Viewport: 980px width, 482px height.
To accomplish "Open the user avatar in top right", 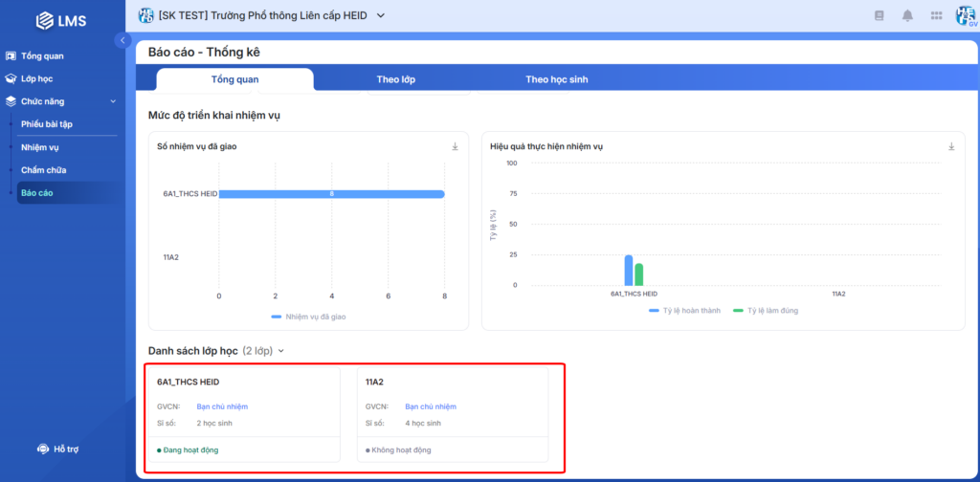I will tap(965, 16).
